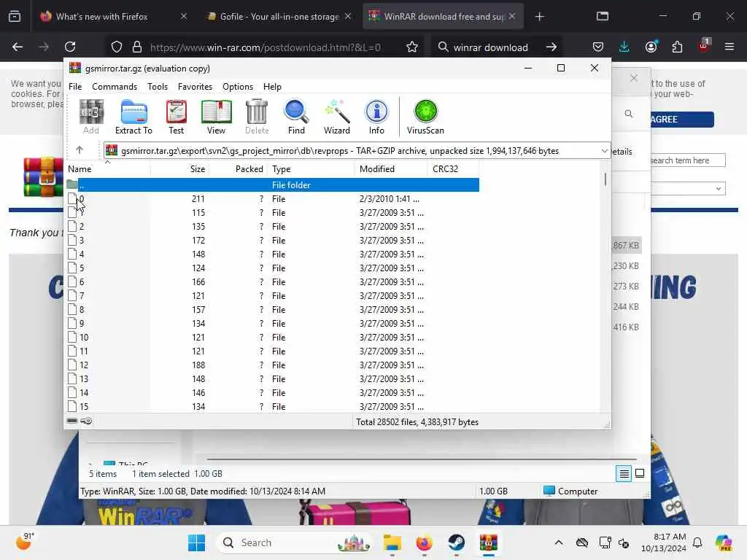747x560 pixels.
Task: Select file named 3 with size 172
Action: coord(273,241)
